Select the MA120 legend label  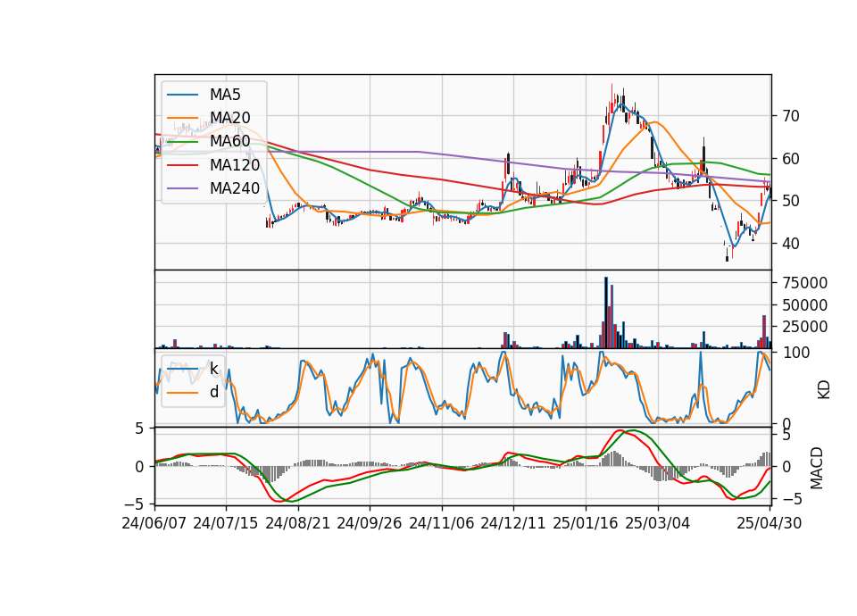click(235, 165)
